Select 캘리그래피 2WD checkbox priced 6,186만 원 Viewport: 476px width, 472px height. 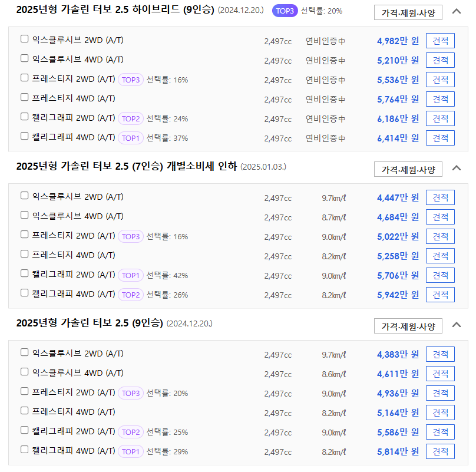tap(24, 117)
